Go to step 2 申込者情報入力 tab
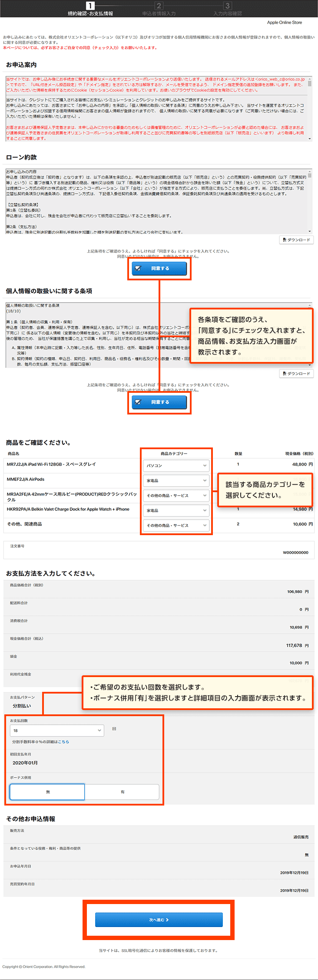Viewport: 318px width, 980px height. pos(159,9)
